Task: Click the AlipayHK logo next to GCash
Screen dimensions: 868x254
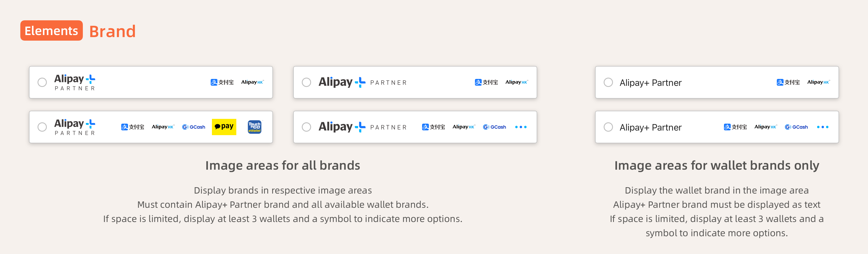Action: pyautogui.click(x=765, y=127)
